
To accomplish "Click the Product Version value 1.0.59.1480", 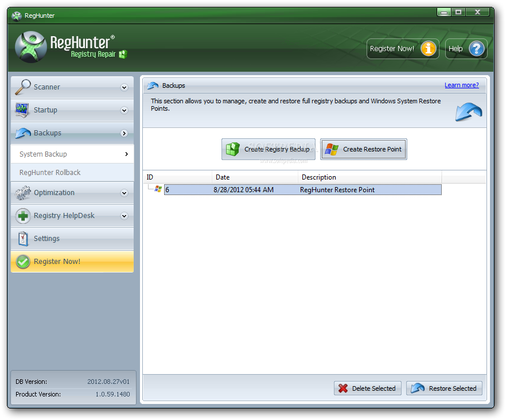I will tap(112, 394).
